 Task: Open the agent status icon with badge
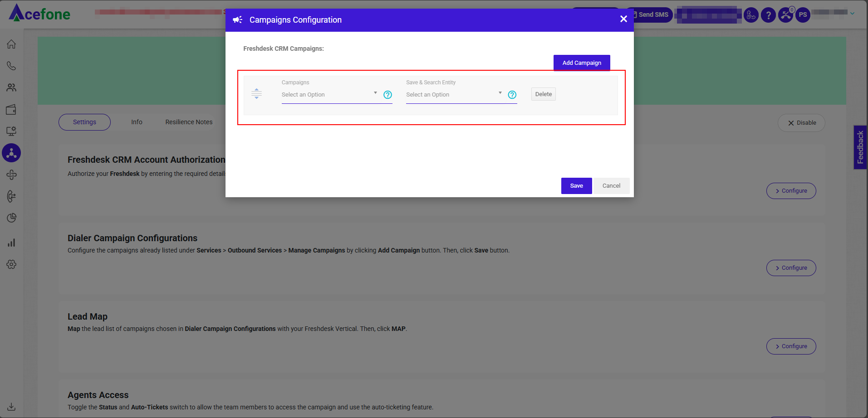[x=786, y=15]
